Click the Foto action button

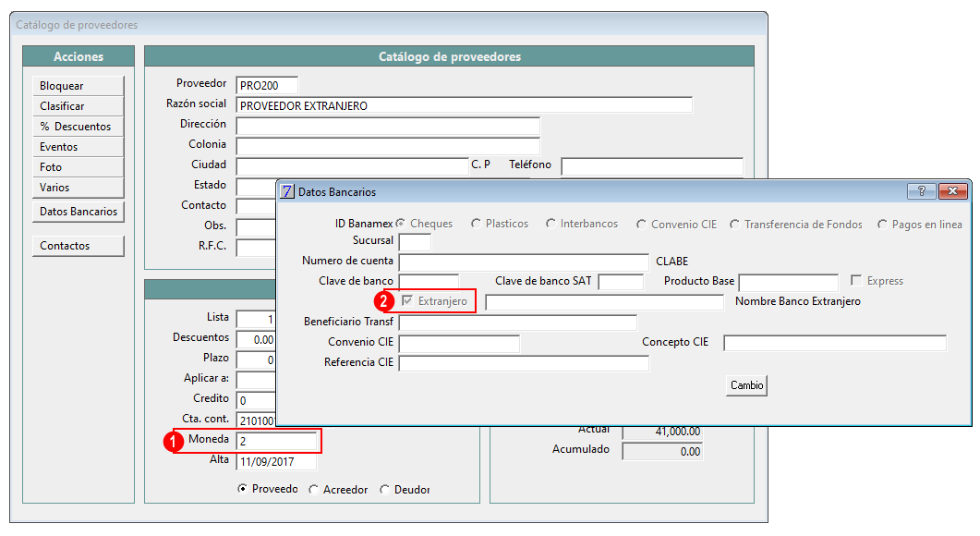click(79, 167)
